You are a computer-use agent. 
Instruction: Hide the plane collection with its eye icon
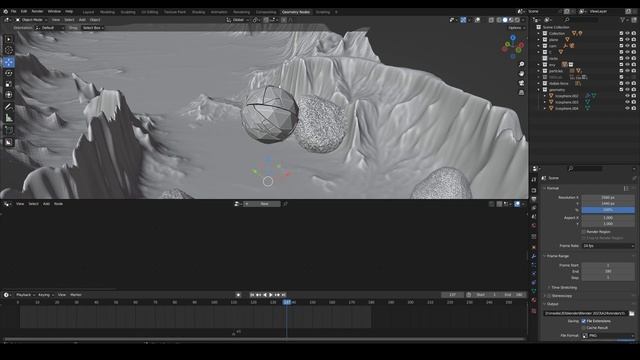pyautogui.click(x=627, y=40)
